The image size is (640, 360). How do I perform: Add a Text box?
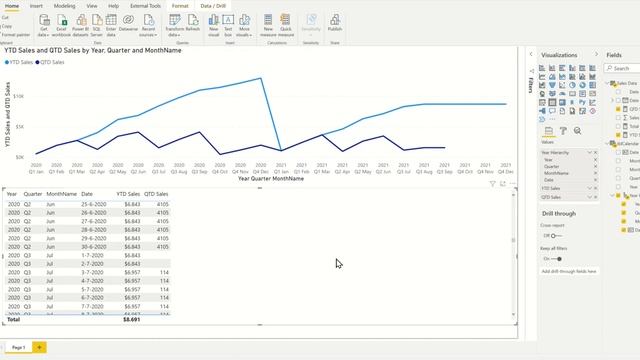tap(228, 25)
